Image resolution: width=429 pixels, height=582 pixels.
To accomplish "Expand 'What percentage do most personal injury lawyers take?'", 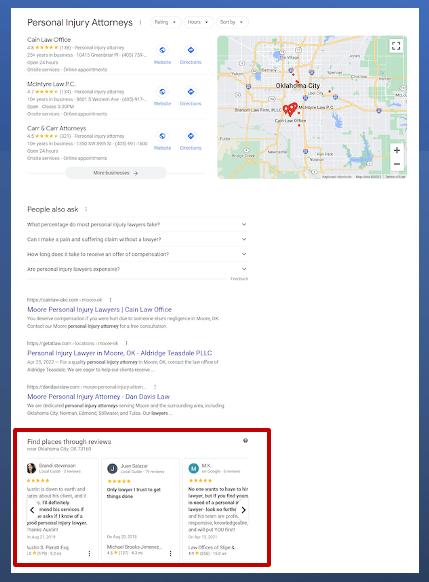I will click(x=137, y=225).
